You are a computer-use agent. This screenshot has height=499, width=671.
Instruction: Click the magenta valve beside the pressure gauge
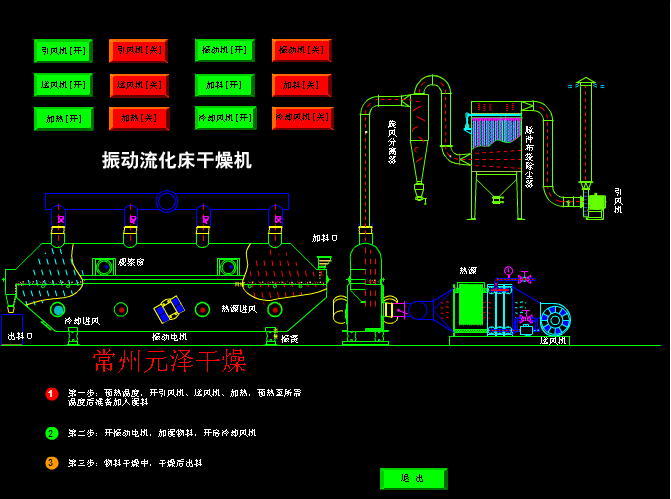(x=525, y=278)
